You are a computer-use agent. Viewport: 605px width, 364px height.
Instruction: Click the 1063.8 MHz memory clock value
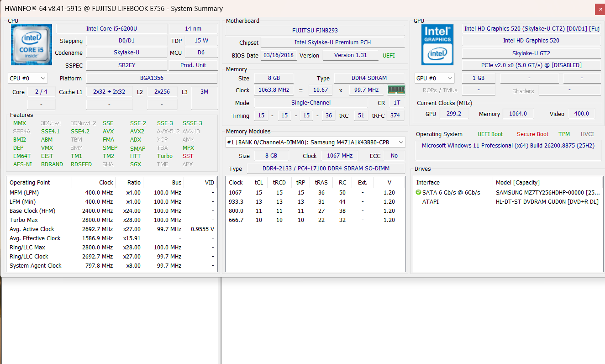click(274, 90)
